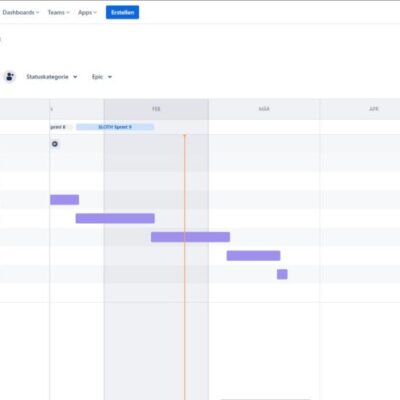Select the SLOTH Sprint 9 bar
The image size is (400, 400).
pos(115,127)
